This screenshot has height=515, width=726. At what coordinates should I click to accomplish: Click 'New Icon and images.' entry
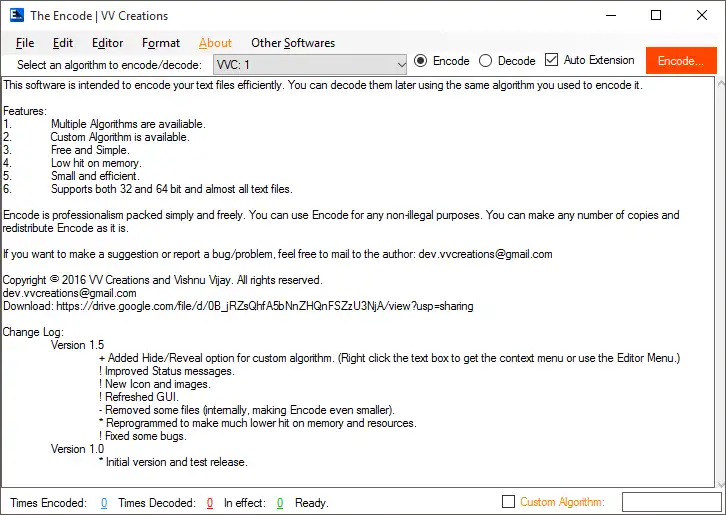(x=155, y=384)
